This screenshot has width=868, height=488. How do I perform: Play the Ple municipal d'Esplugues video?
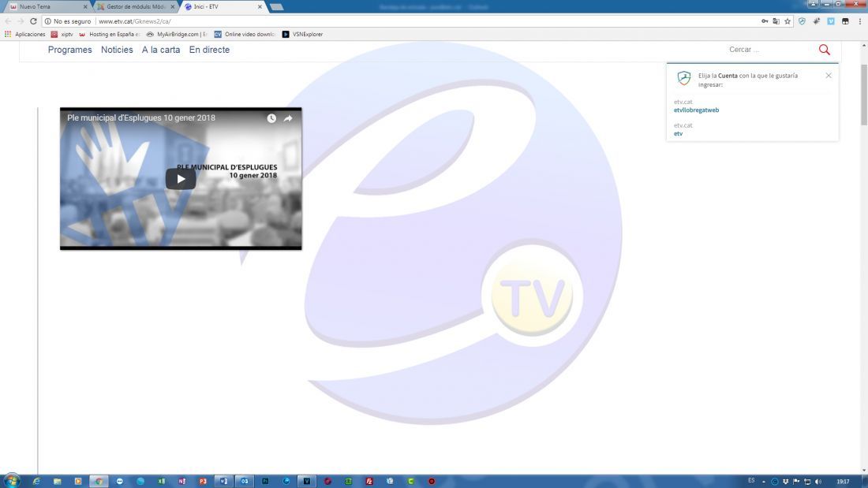[x=181, y=179]
